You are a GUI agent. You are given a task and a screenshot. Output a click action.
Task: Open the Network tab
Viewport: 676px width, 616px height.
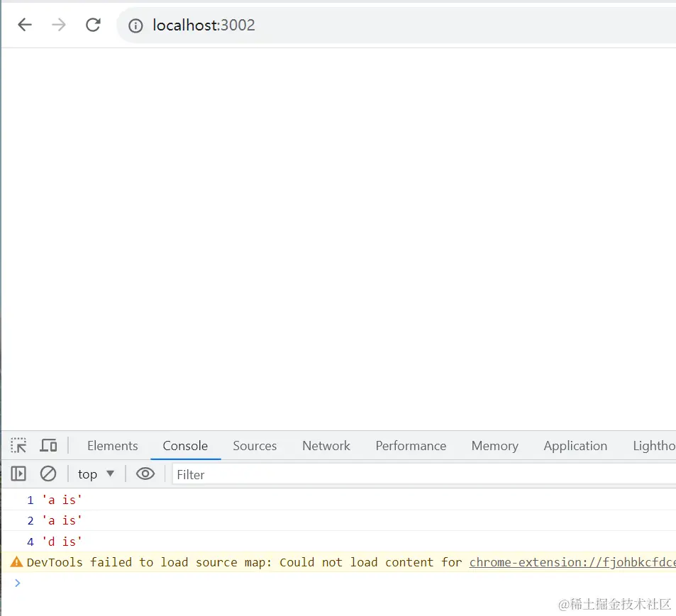pos(326,446)
